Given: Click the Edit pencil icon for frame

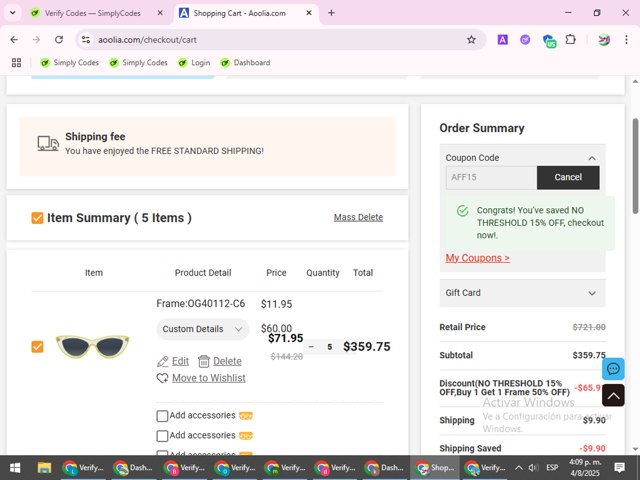Looking at the screenshot, I should [x=163, y=361].
